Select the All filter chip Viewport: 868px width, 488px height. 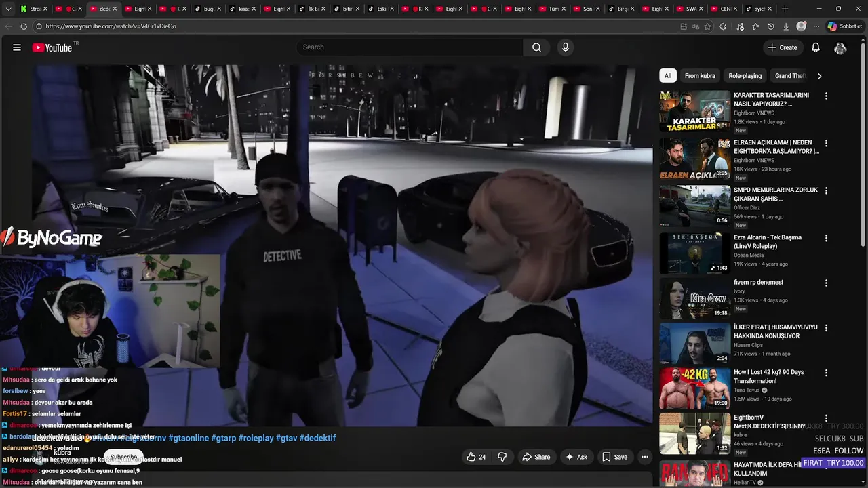[668, 76]
